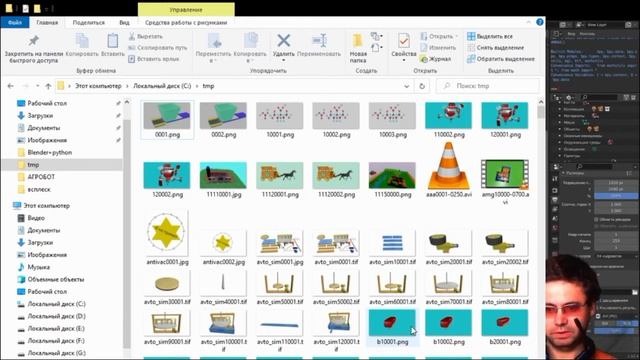
Task: Open the Properties dropdown arrow
Action: pyautogui.click(x=404, y=61)
